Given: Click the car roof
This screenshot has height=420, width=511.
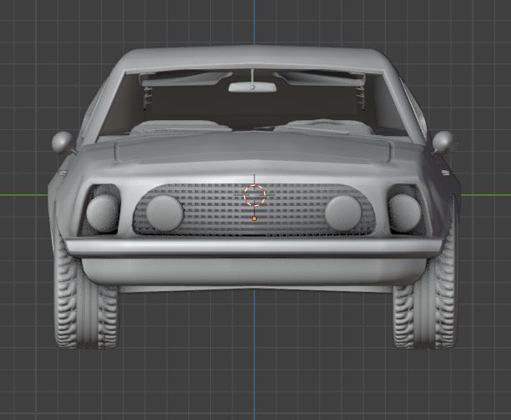Looking at the screenshot, I should 253,57.
